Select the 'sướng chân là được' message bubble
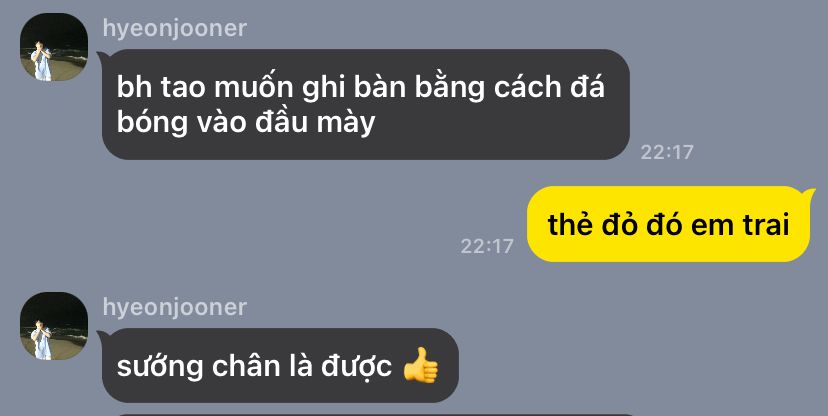The height and width of the screenshot is (416, 828). [280, 365]
